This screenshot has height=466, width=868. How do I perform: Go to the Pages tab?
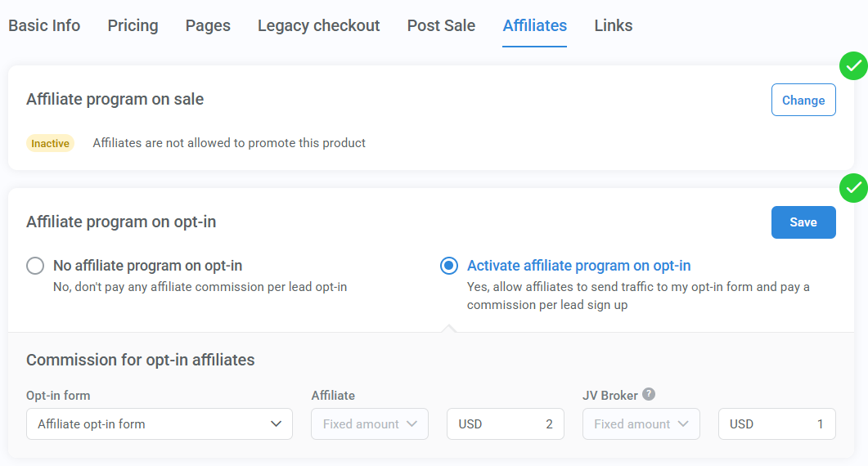(x=208, y=25)
